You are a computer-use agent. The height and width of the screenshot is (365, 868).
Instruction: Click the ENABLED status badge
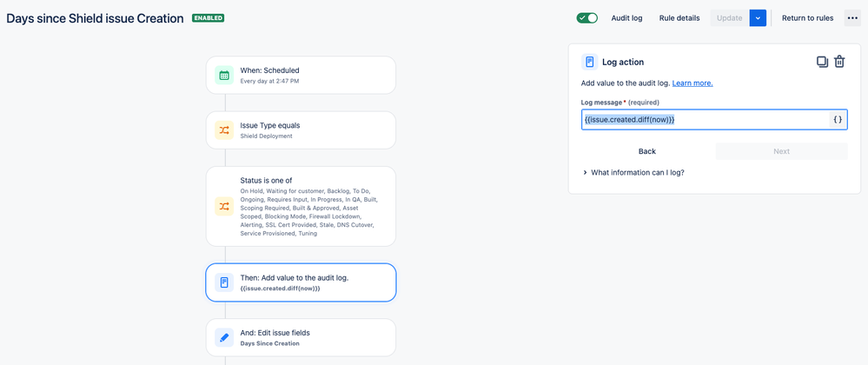click(x=209, y=17)
